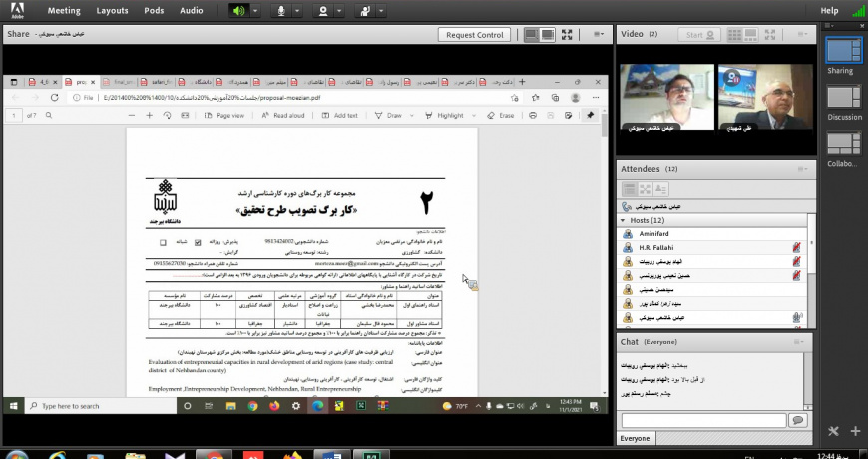
Task: Select the Draw tool in PDF toolbar
Action: (389, 115)
